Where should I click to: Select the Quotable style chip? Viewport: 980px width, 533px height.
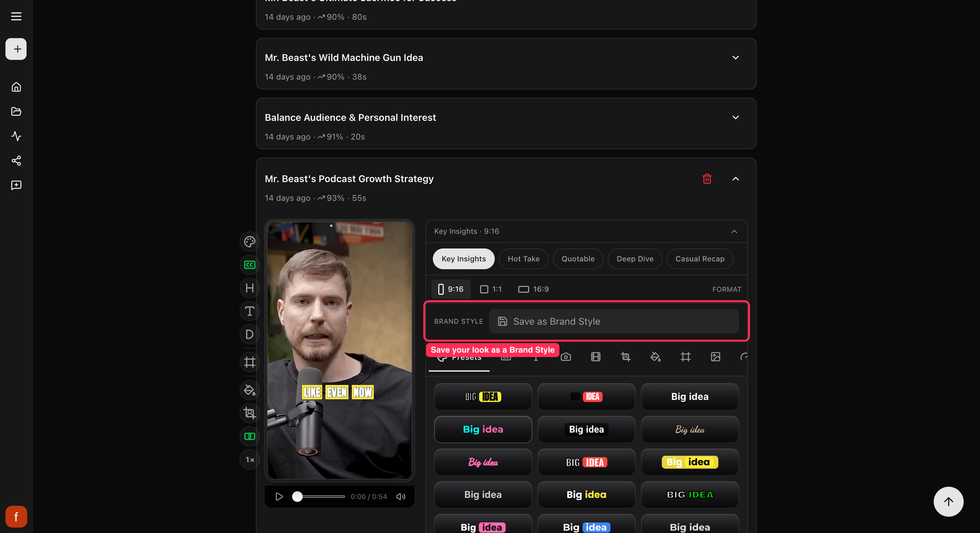coord(578,259)
